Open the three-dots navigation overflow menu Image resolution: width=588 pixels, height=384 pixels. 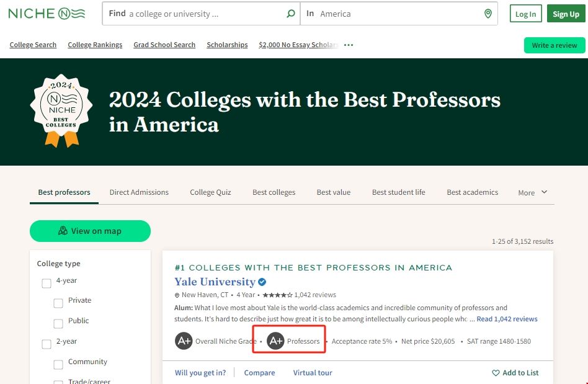349,45
